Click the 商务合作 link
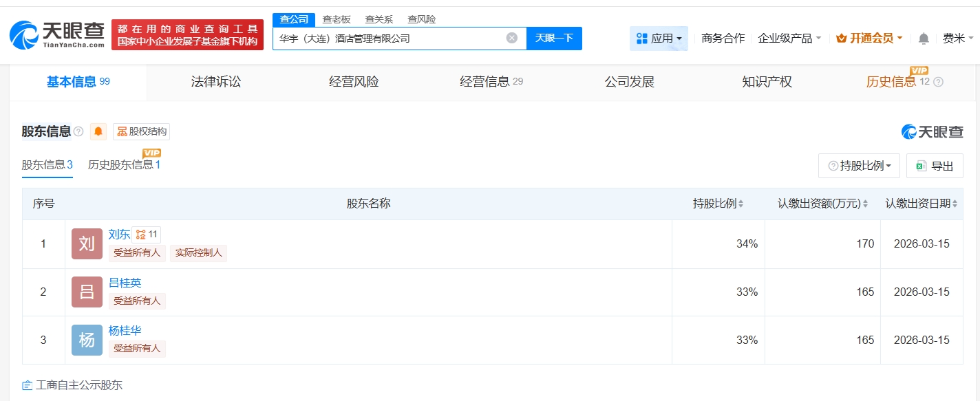The height and width of the screenshot is (401, 980). click(723, 39)
